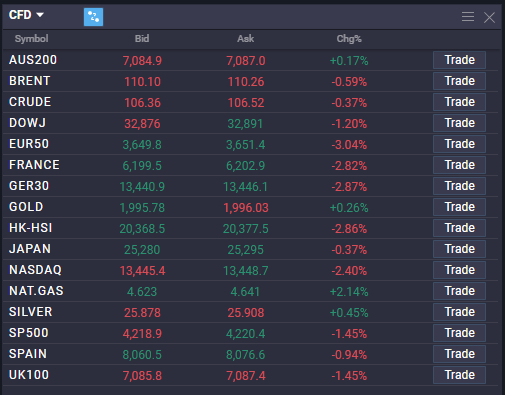Viewport: 505px width, 395px height.
Task: Click NASDAQ bid price 13,445.4
Action: (142, 271)
